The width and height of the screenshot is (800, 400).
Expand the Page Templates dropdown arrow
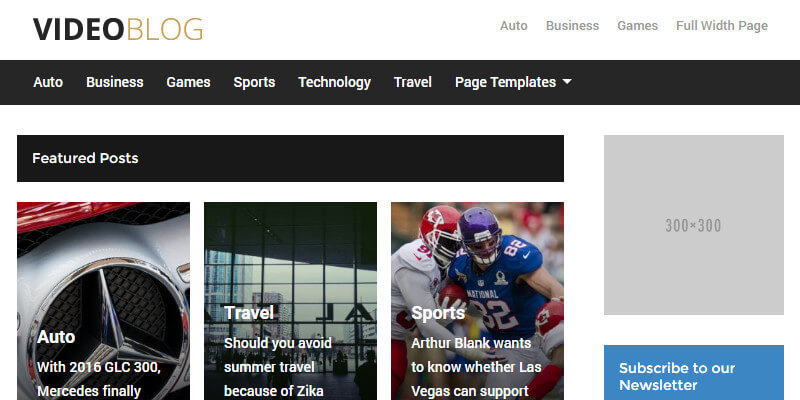[567, 82]
